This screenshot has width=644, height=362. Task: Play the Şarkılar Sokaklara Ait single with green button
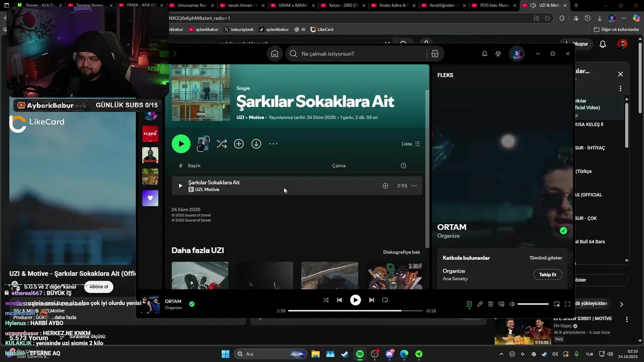[x=181, y=144]
